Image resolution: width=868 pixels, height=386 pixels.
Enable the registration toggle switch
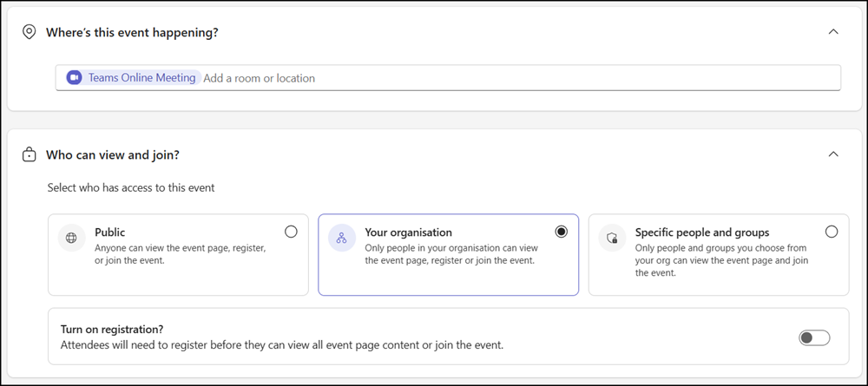tap(814, 337)
